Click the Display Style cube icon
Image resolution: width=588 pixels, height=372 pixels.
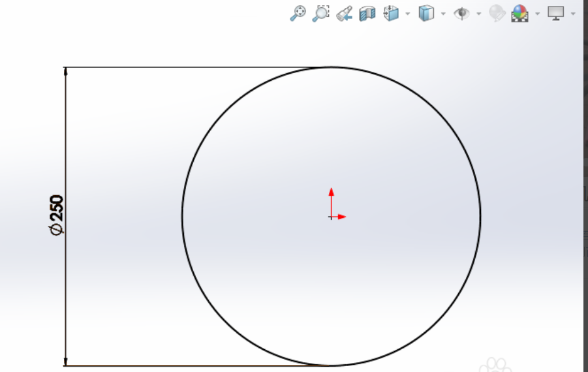pyautogui.click(x=426, y=14)
